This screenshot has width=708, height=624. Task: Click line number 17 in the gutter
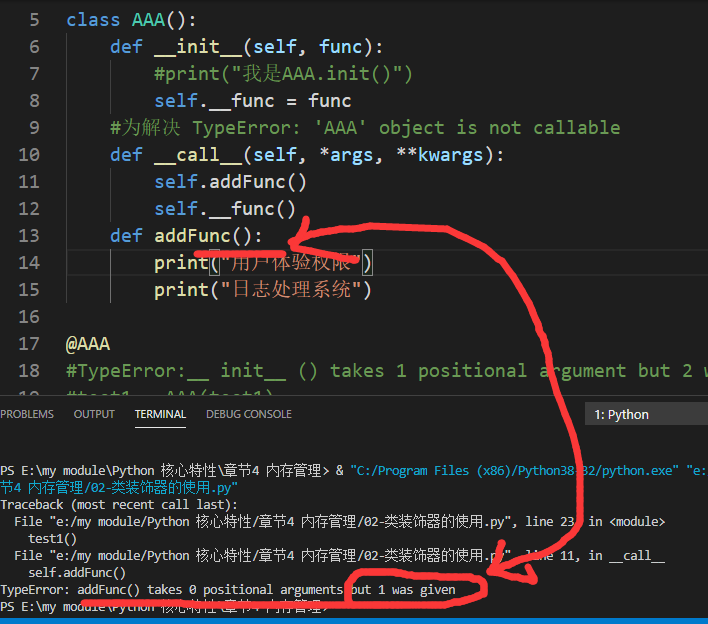[x=29, y=344]
